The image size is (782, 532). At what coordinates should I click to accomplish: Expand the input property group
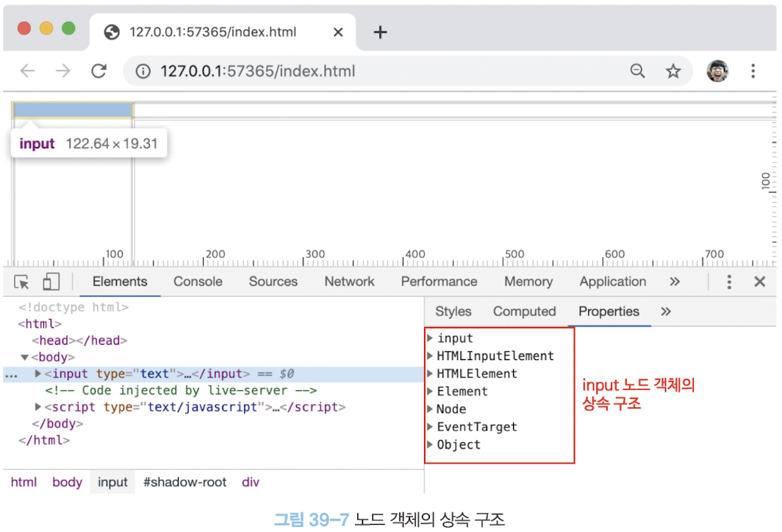tap(430, 338)
